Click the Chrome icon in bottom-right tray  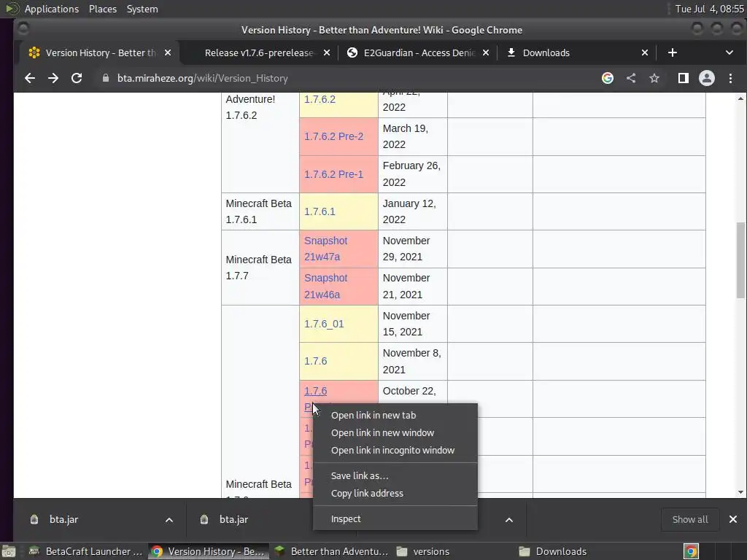coord(691,551)
